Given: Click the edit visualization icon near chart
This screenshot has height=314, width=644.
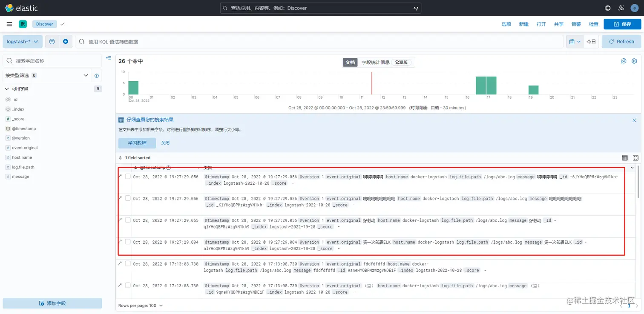Looking at the screenshot, I should click(x=624, y=61).
